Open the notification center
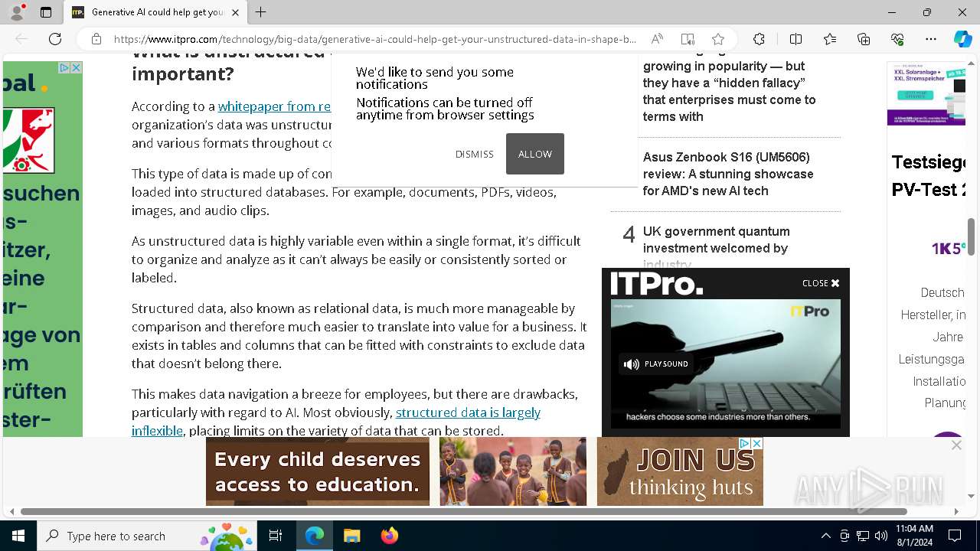This screenshot has height=551, width=980. click(955, 536)
